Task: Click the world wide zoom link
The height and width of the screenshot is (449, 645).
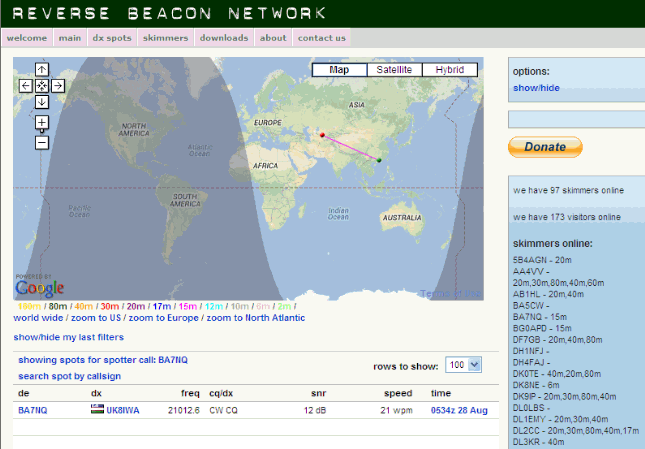Action: [38, 318]
